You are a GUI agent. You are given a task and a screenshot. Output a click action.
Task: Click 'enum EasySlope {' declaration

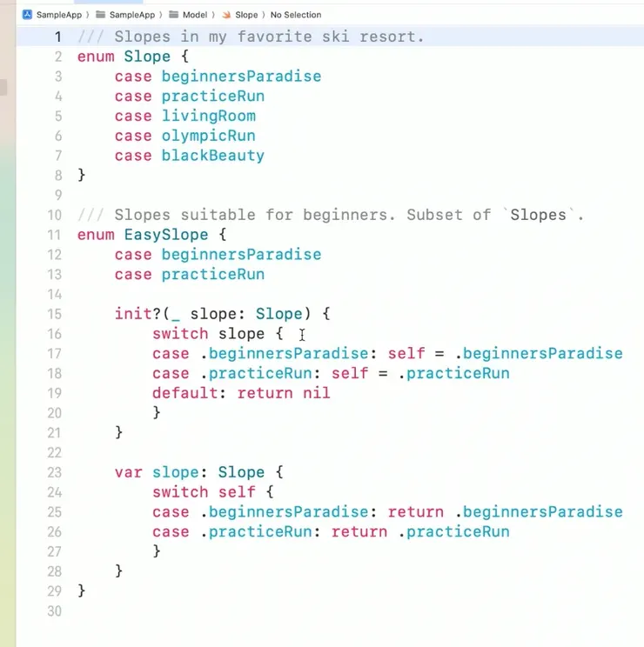(x=152, y=235)
